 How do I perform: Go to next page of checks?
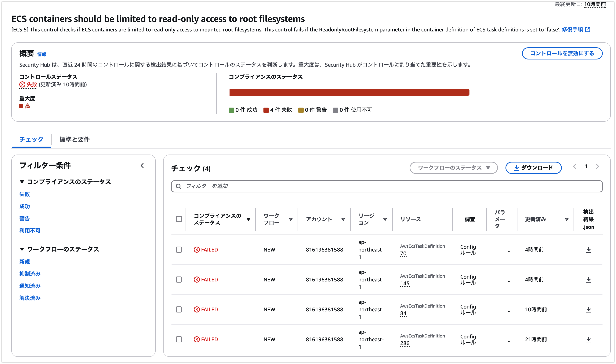tap(597, 166)
